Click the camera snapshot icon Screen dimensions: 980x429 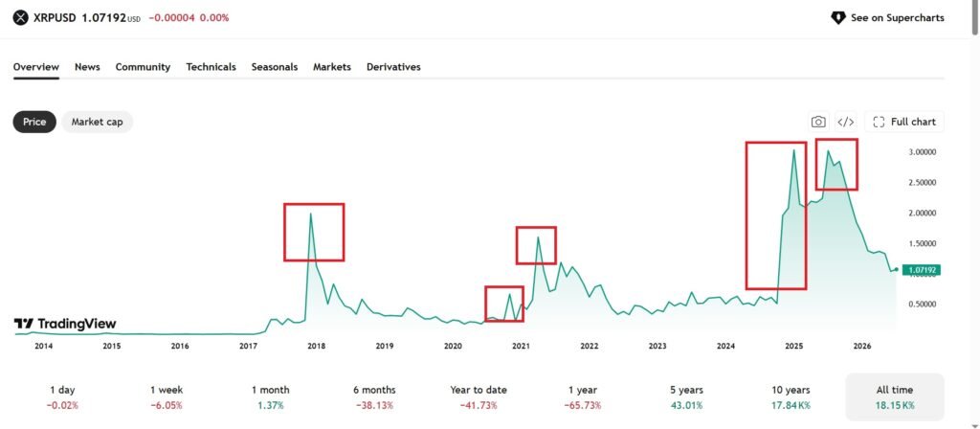point(817,122)
